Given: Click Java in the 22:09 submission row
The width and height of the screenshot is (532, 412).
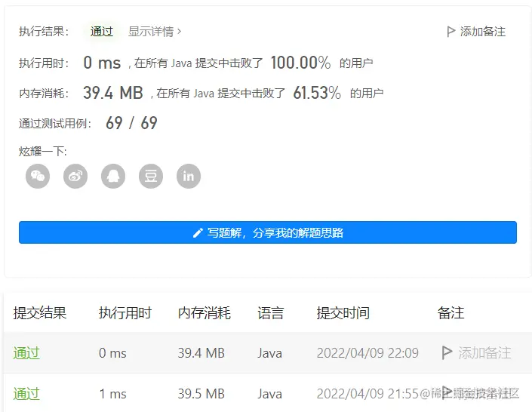Looking at the screenshot, I should coord(269,353).
